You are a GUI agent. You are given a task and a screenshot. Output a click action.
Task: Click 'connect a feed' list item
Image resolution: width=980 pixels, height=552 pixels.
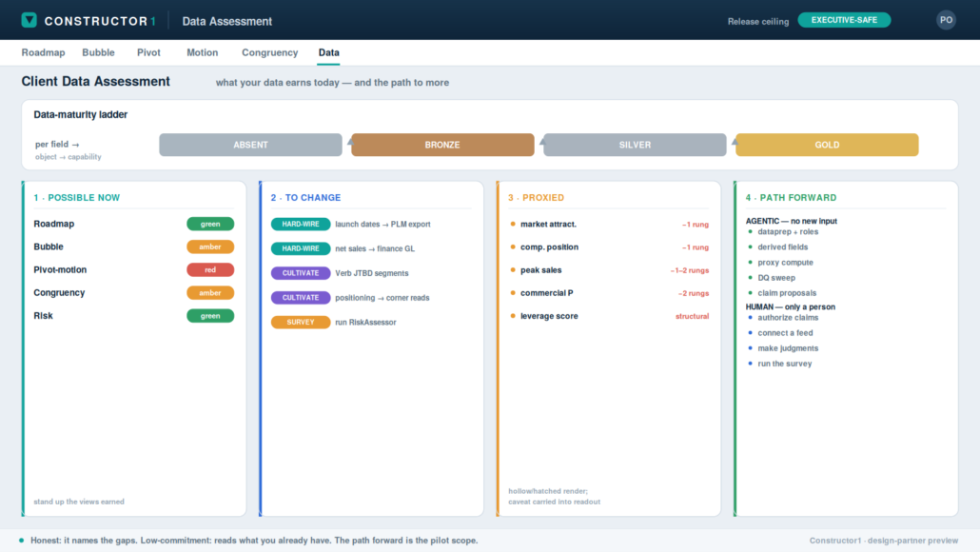point(786,332)
